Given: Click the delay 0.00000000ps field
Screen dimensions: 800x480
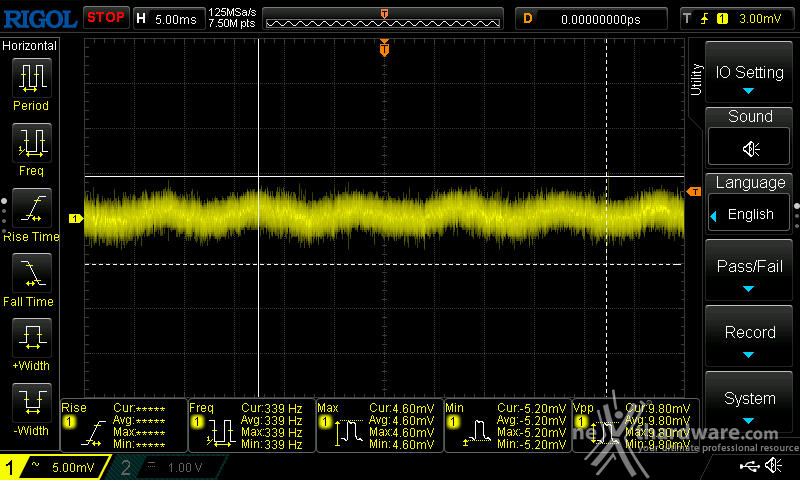Looking at the screenshot, I should coord(591,19).
